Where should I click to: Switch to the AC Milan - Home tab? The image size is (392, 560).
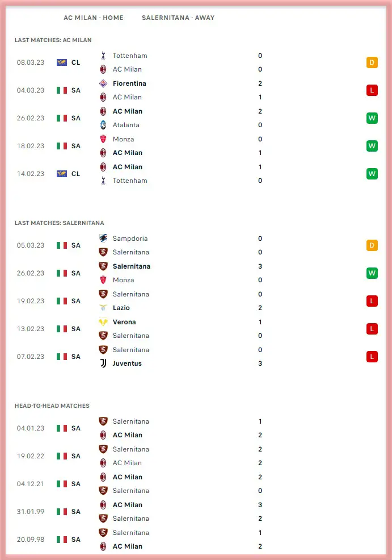point(94,18)
